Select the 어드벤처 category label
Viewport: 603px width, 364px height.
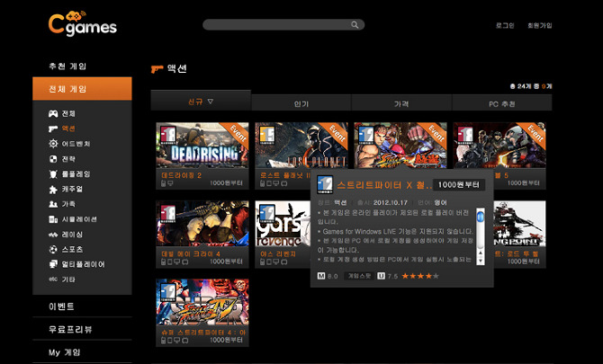(x=76, y=144)
